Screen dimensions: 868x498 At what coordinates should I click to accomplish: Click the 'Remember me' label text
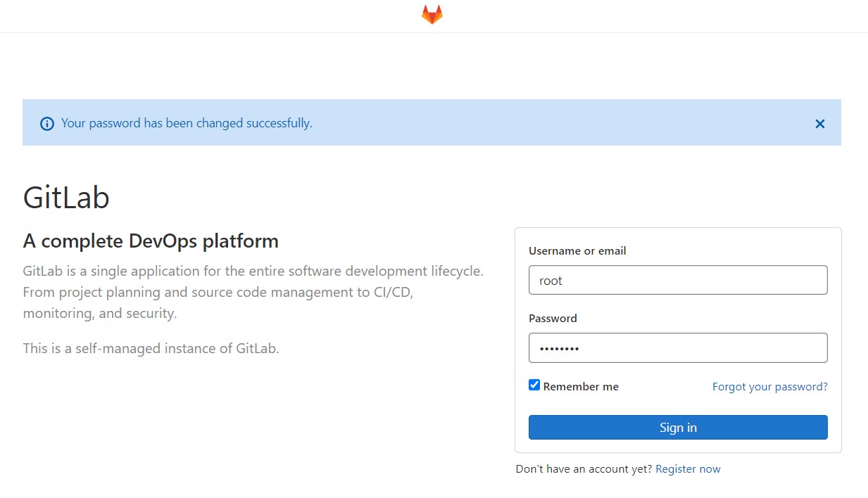(581, 387)
